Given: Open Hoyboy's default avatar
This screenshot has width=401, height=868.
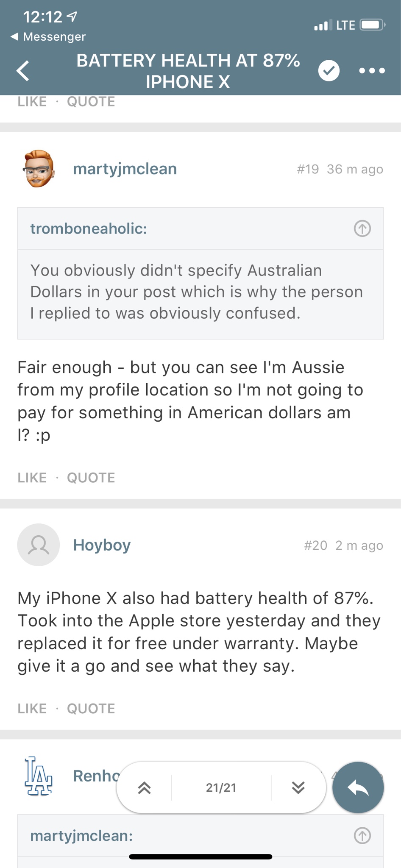Looking at the screenshot, I should point(38,545).
